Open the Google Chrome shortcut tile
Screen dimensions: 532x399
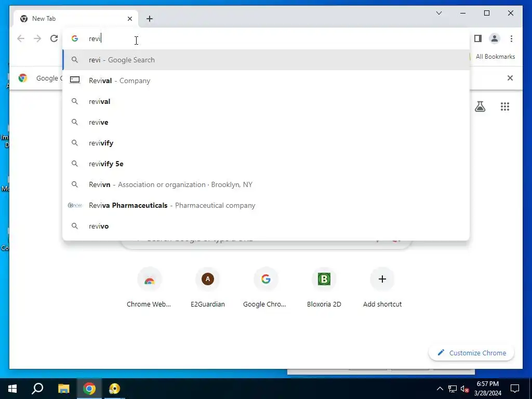(265, 287)
